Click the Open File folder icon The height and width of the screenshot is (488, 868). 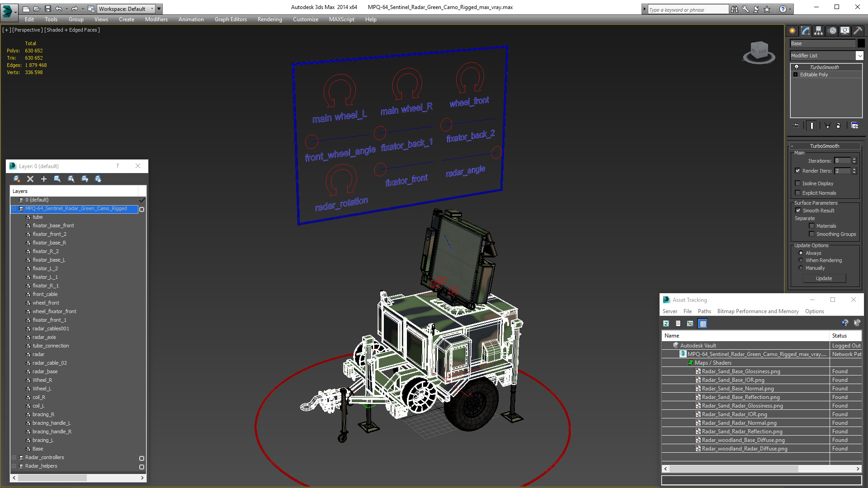pyautogui.click(x=37, y=9)
